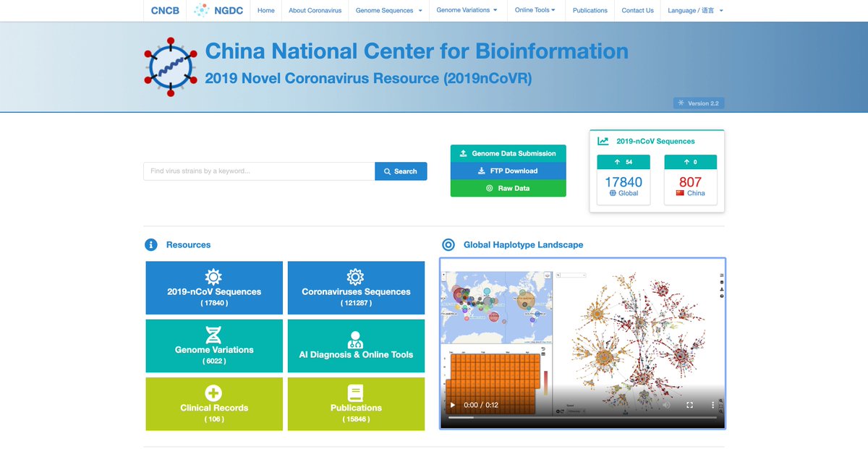Open Genome Data Submission button
This screenshot has width=868, height=449.
coord(508,153)
